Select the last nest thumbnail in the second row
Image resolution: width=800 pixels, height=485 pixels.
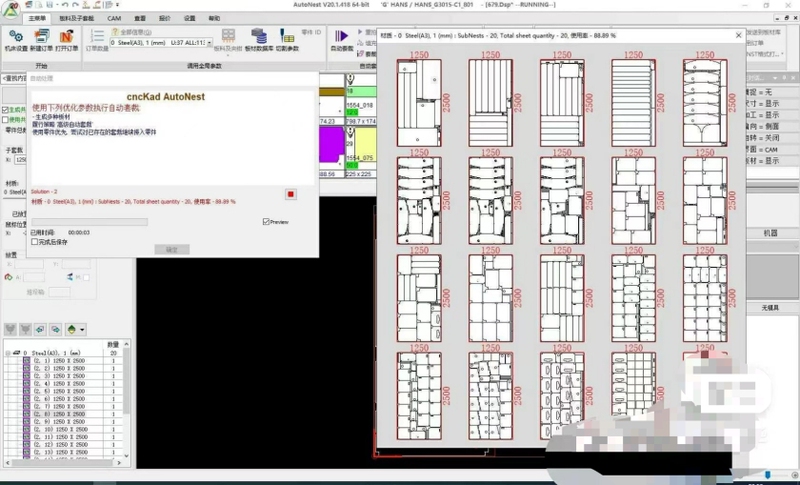[x=705, y=200]
